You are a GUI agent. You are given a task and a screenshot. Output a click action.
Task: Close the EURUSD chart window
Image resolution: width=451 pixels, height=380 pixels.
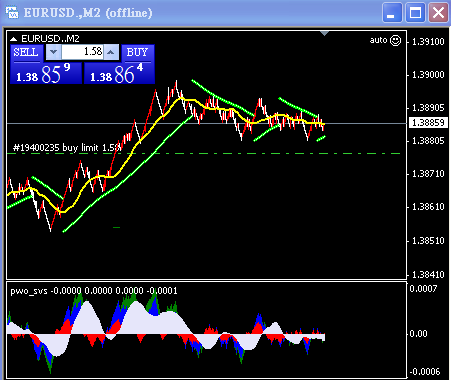click(x=438, y=13)
